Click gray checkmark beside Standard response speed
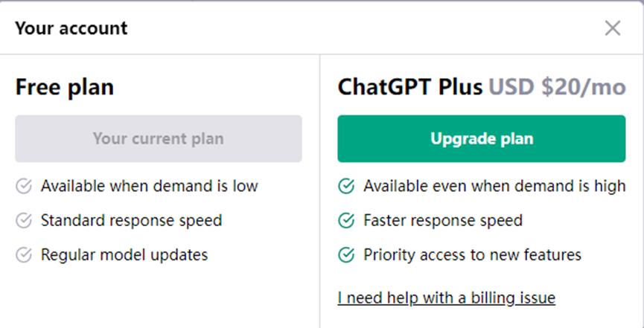Viewport: 644px width, 328px height. (24, 220)
